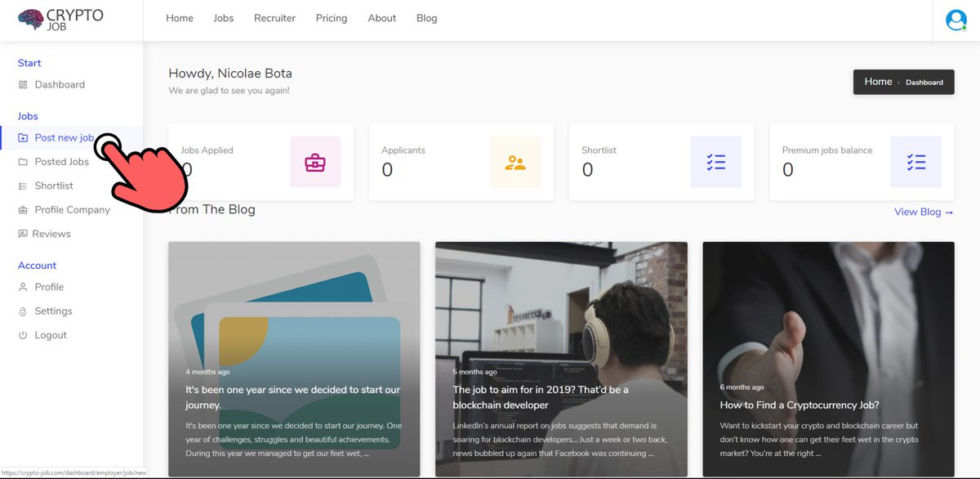Click the Shortlist list icon in sidebar
This screenshot has height=479, width=980.
point(23,186)
